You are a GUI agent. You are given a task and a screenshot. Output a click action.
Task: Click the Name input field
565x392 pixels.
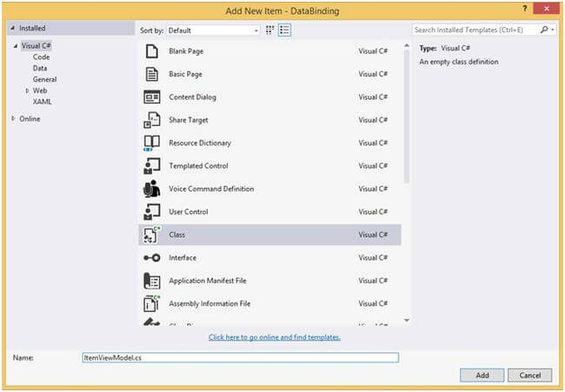point(240,357)
